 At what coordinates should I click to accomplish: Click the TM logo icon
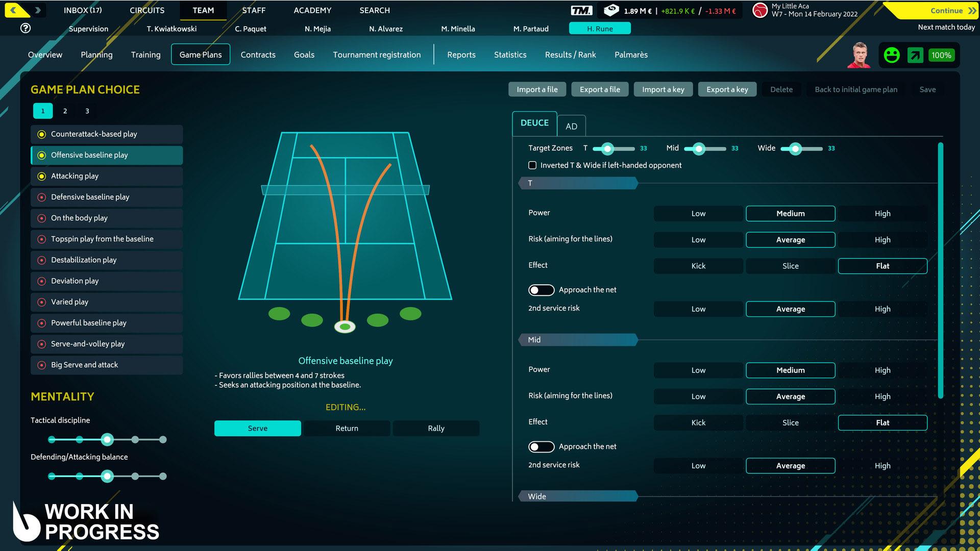(x=581, y=11)
